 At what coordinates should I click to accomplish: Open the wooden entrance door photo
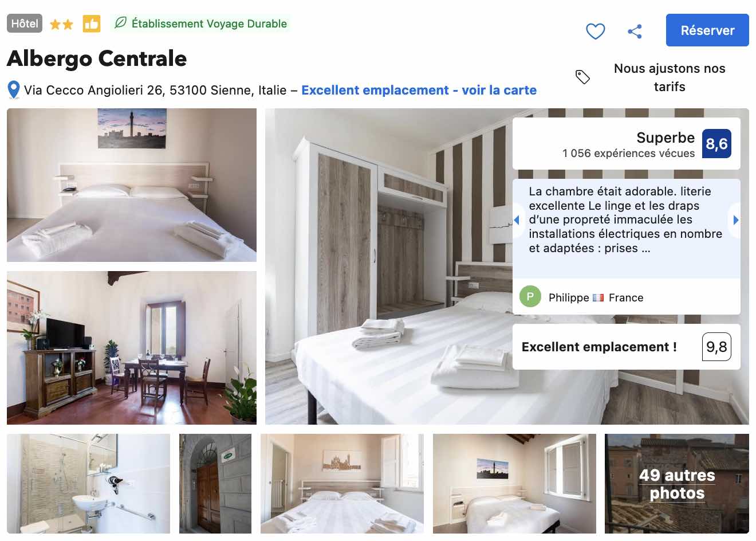coord(215,484)
